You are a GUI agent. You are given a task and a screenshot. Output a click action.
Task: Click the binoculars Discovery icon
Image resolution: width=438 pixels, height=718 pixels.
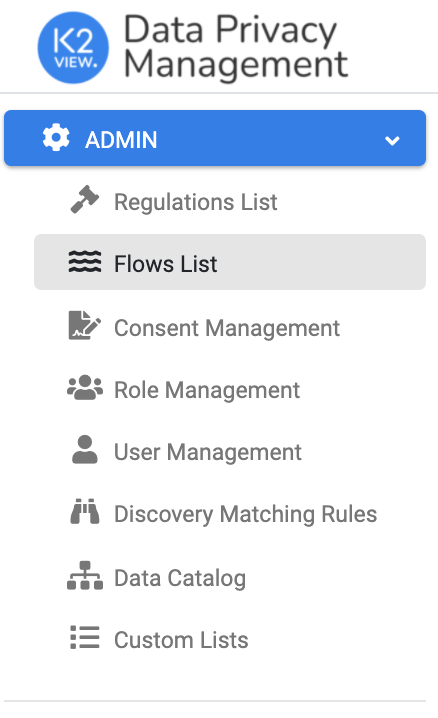pyautogui.click(x=85, y=511)
